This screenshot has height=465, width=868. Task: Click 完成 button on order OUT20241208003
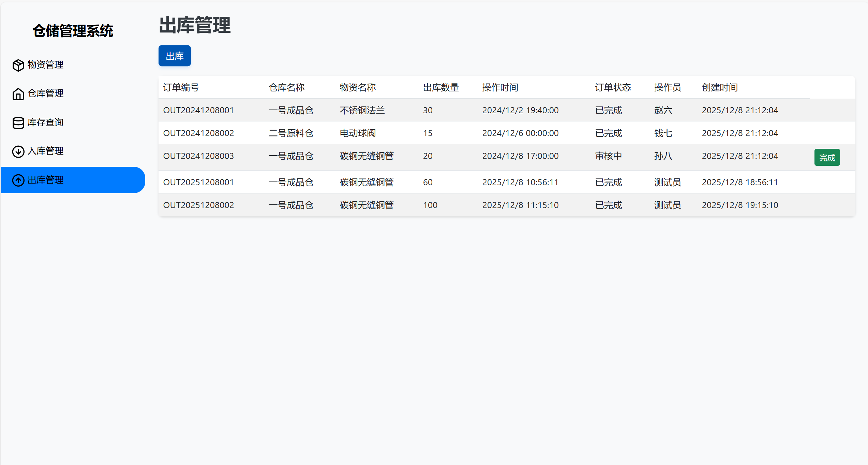pyautogui.click(x=827, y=157)
